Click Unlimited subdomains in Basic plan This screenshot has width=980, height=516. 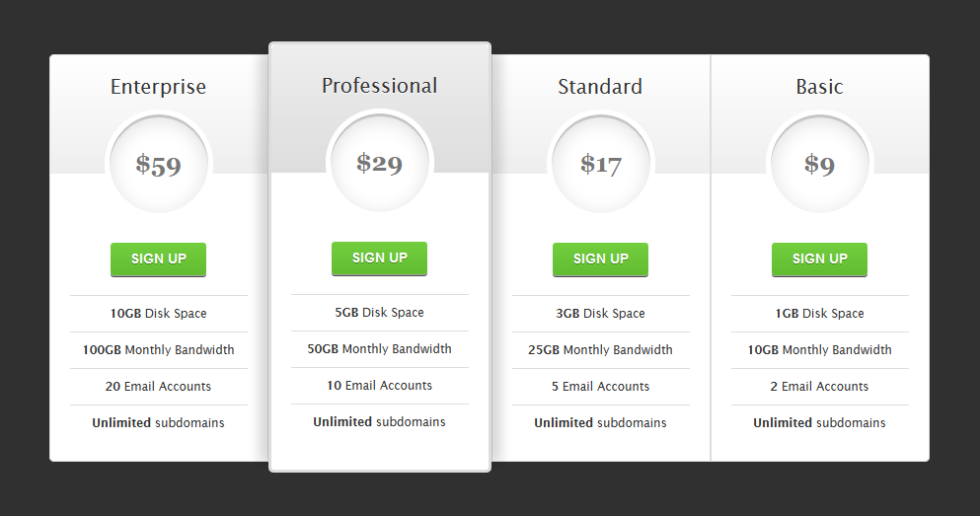pos(819,423)
